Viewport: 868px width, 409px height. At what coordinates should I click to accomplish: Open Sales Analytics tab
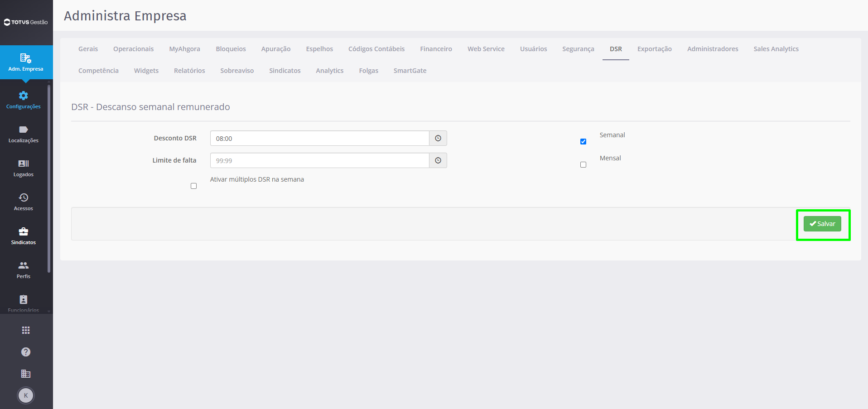tap(776, 49)
